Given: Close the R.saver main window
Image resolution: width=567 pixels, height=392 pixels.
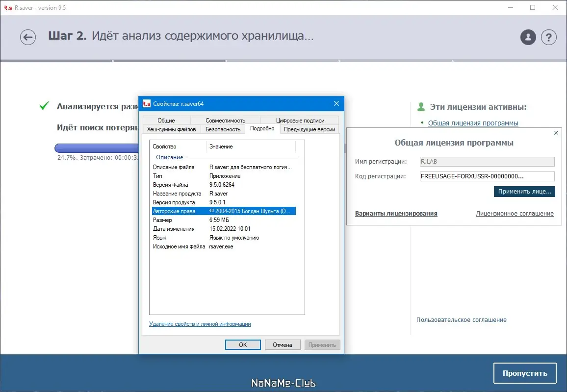Looking at the screenshot, I should (x=555, y=7).
